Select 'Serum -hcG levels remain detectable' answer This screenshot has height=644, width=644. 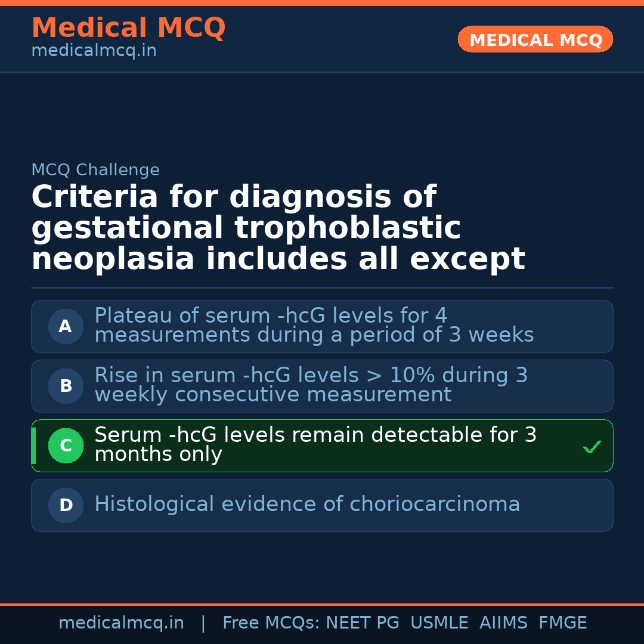[x=315, y=444]
